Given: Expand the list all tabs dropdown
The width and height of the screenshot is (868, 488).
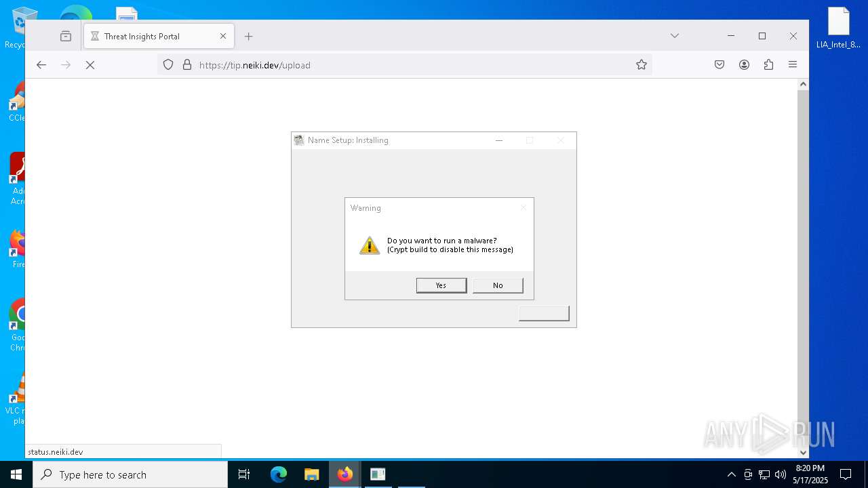Looking at the screenshot, I should pos(675,36).
